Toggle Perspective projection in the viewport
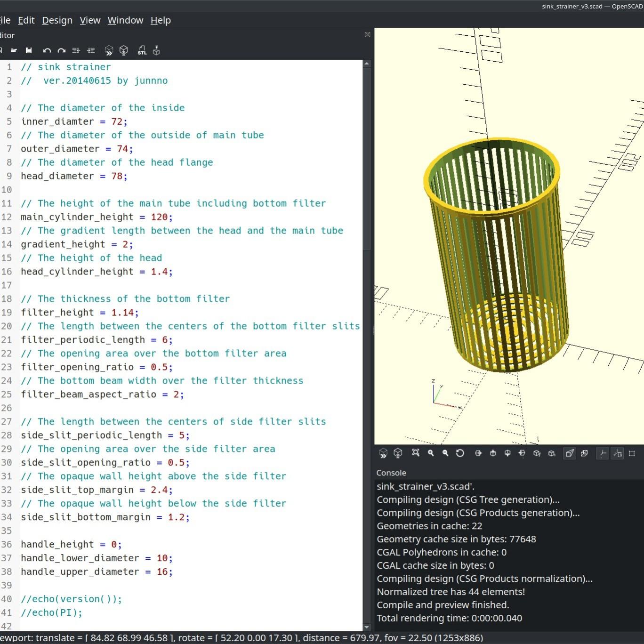The width and height of the screenshot is (644, 644). [x=570, y=453]
